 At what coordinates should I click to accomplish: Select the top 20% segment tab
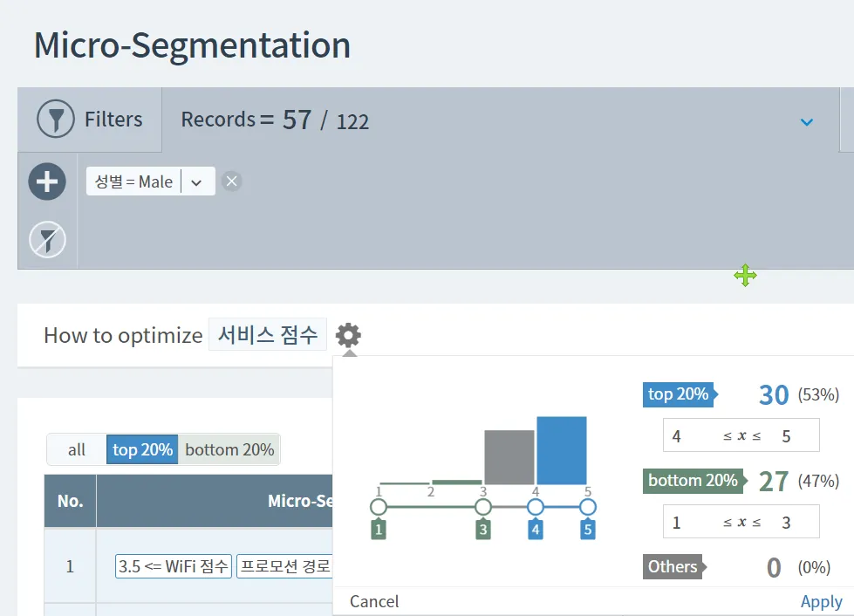point(142,449)
